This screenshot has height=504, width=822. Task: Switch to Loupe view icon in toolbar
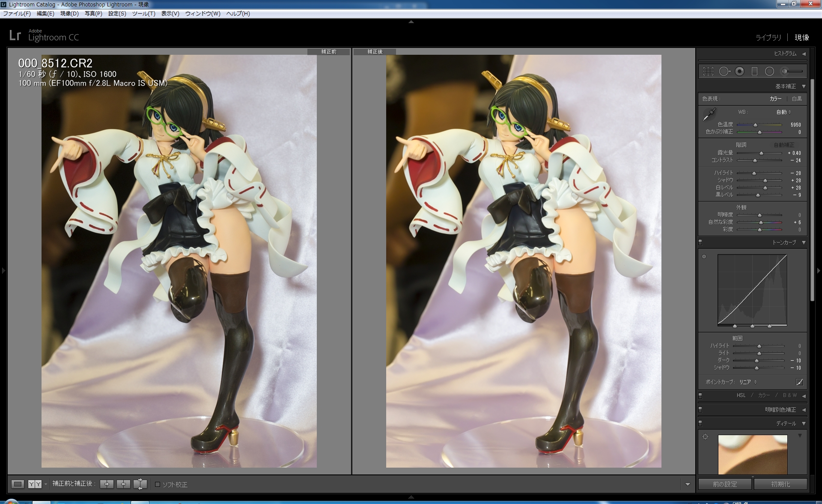tap(18, 484)
